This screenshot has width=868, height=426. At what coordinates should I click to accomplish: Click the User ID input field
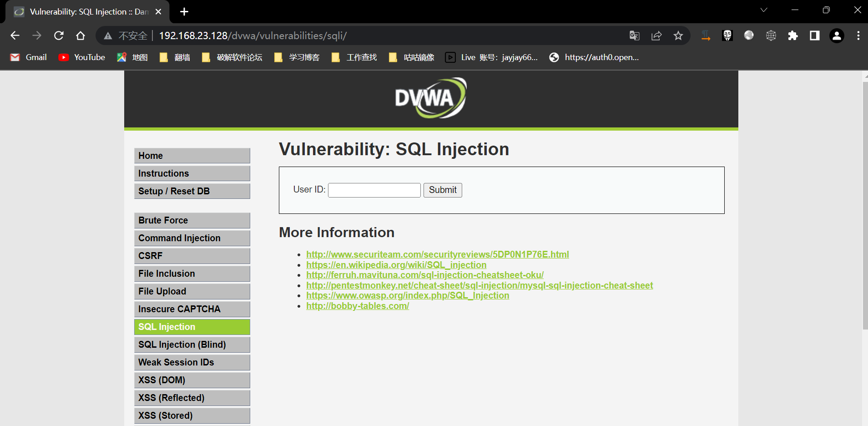(374, 190)
